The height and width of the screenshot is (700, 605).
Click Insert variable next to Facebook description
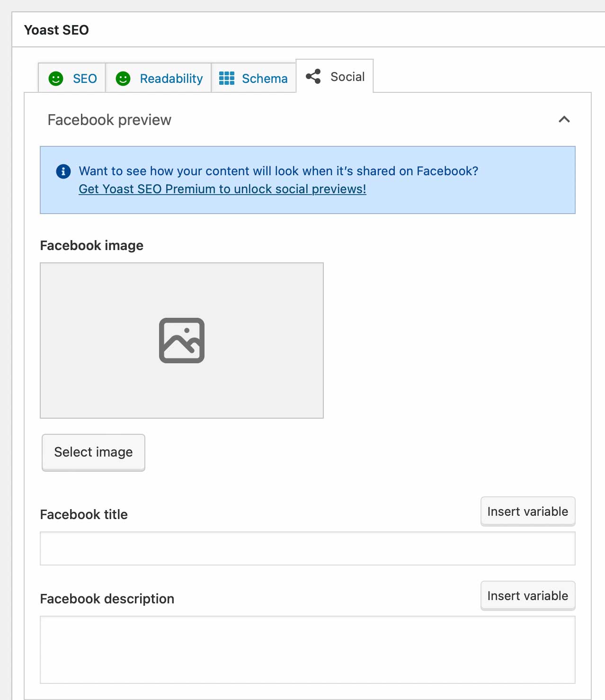pos(527,595)
